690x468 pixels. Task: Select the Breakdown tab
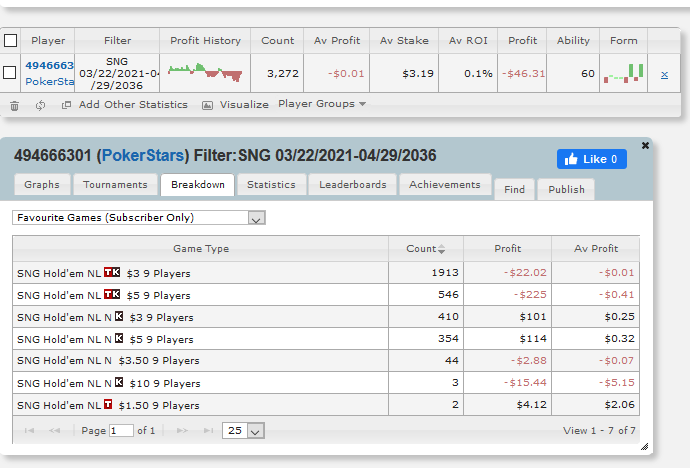tap(198, 185)
